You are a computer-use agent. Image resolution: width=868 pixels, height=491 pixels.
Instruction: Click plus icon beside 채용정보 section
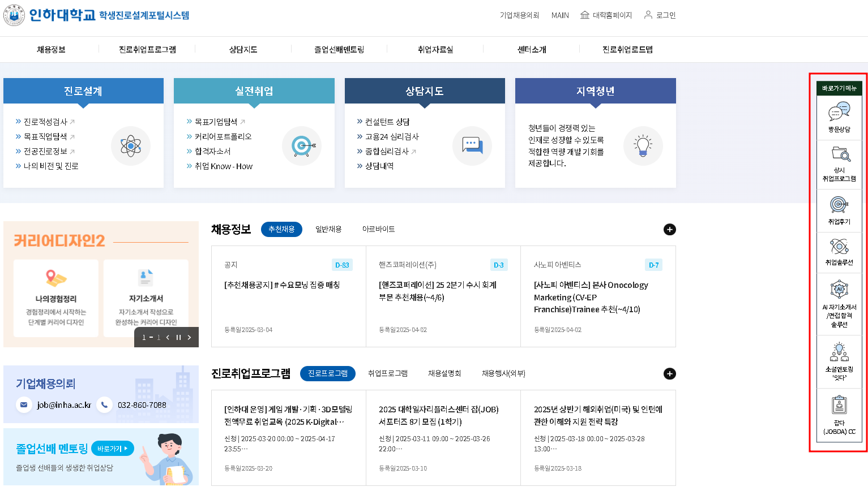click(669, 229)
